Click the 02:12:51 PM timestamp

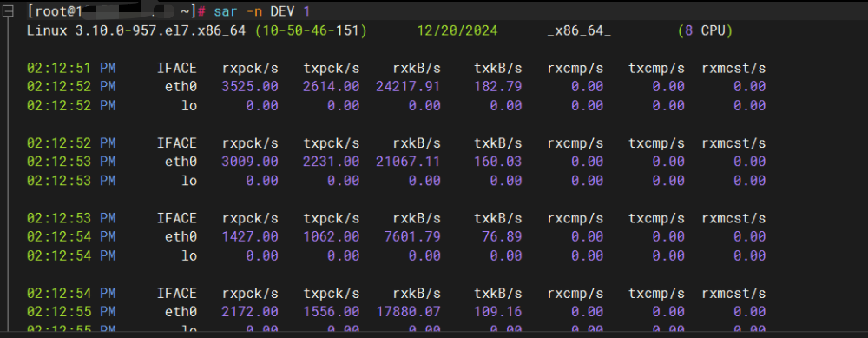71,68
